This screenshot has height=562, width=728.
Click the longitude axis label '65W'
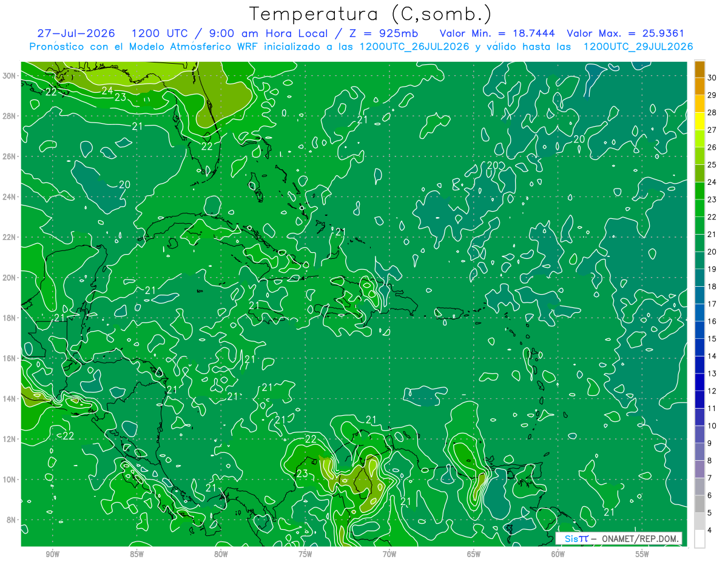[474, 555]
